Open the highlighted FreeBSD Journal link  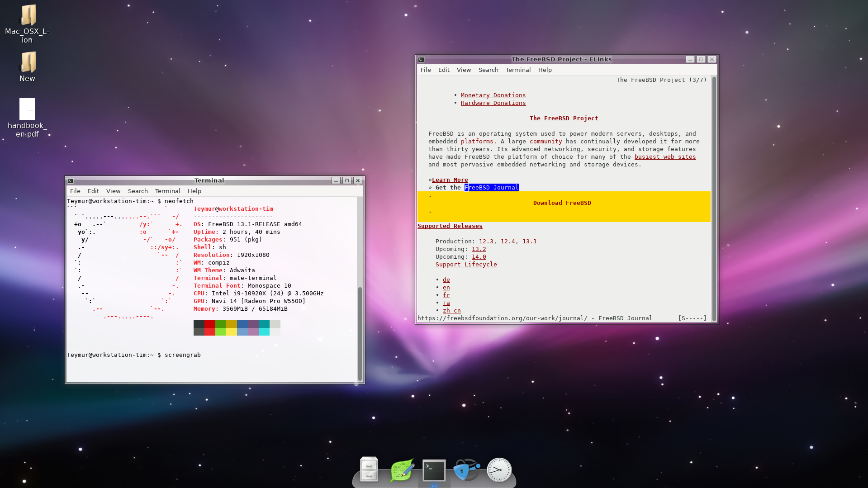tap(491, 187)
